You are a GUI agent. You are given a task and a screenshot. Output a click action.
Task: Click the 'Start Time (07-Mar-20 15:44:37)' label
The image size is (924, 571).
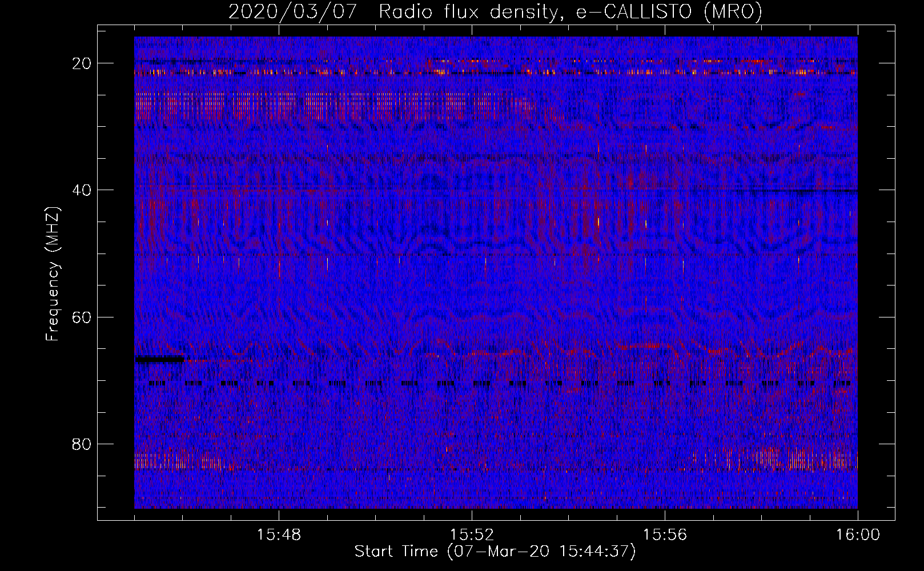tap(495, 552)
